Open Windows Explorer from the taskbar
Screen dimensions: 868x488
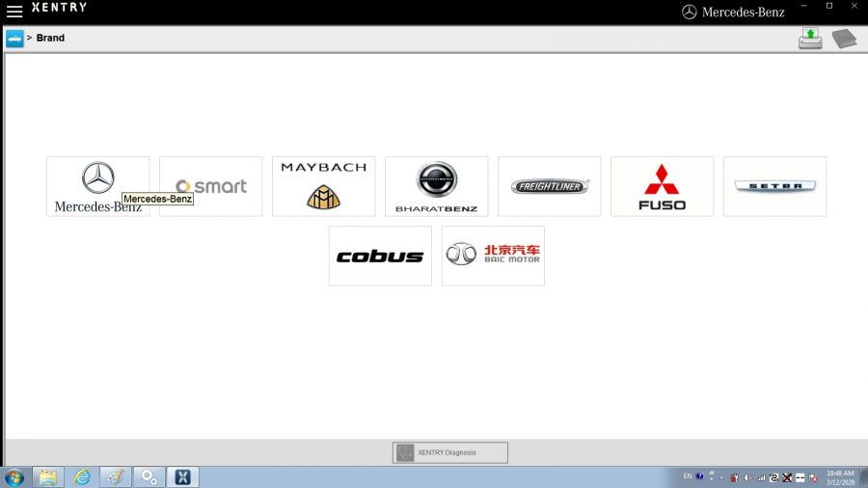click(48, 476)
